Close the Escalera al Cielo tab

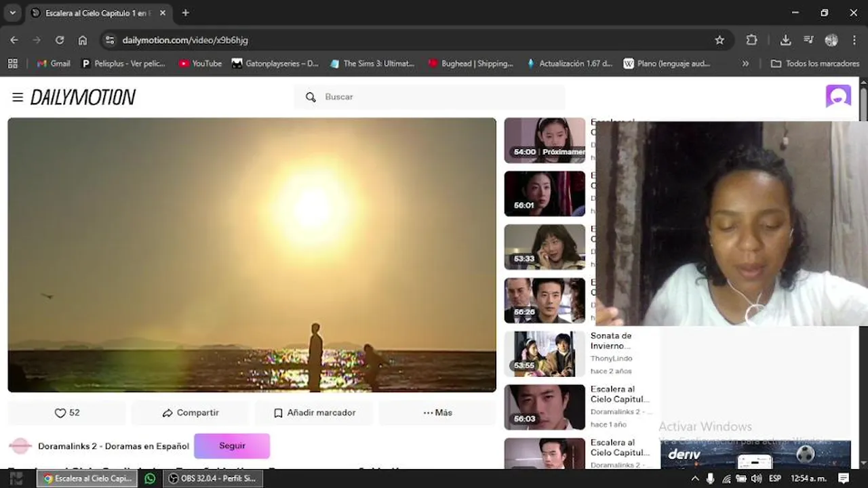click(163, 13)
